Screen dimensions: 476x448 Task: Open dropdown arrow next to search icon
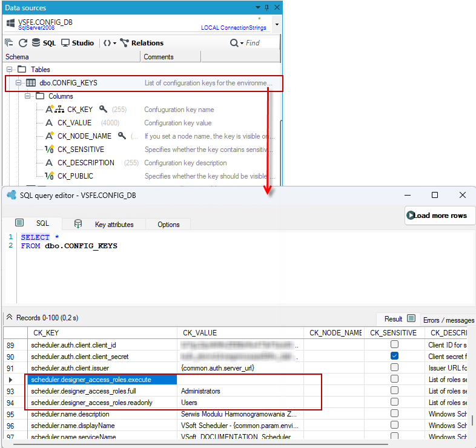click(x=242, y=44)
